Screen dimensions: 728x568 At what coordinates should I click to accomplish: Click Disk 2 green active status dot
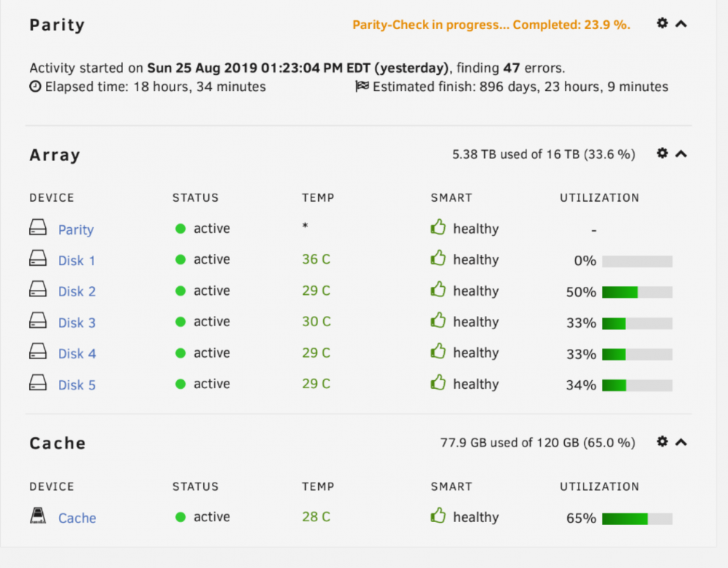click(181, 291)
